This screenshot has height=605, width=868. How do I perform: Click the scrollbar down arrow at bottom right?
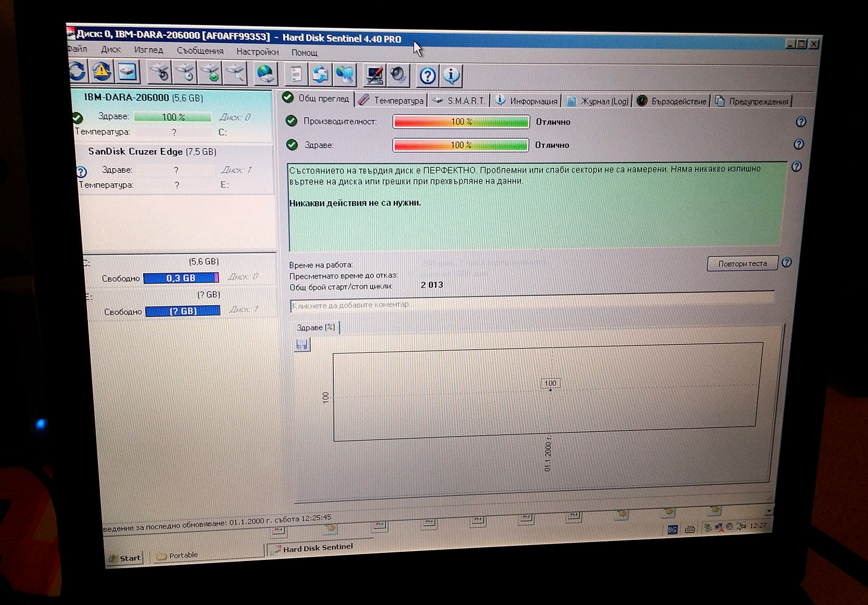point(769,511)
